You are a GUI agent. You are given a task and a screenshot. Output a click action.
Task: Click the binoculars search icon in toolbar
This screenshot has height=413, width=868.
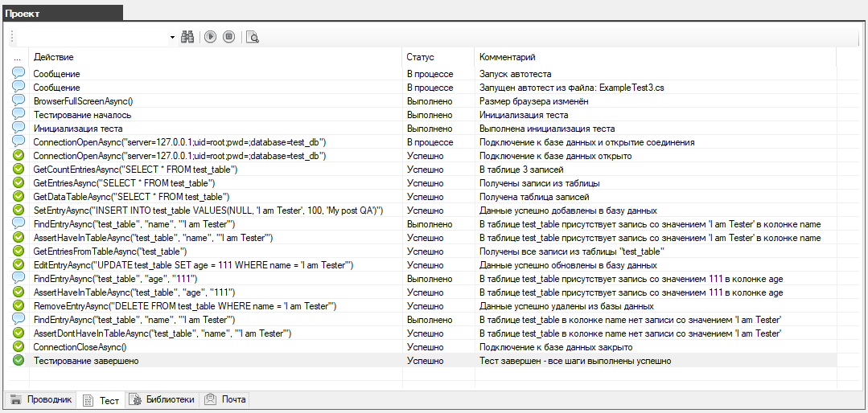tap(188, 37)
